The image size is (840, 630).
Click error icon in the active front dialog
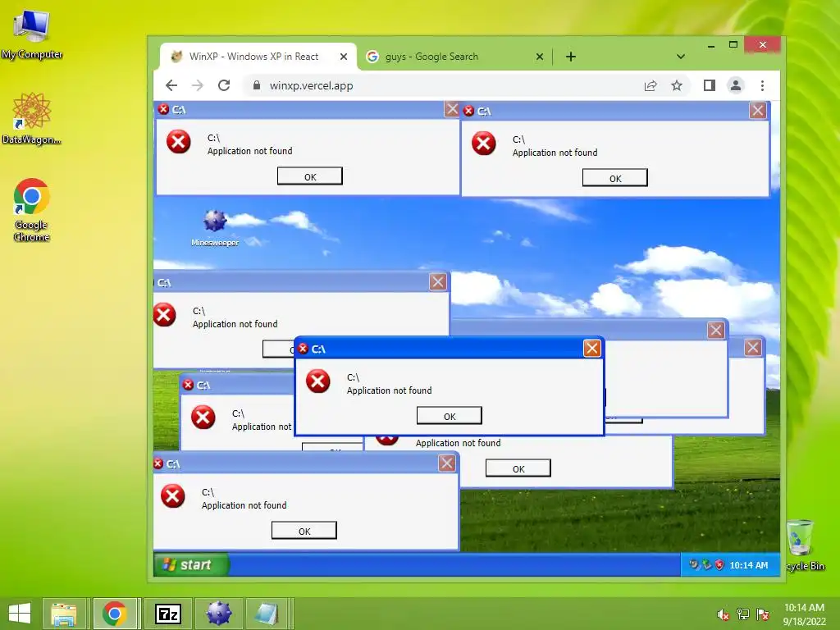click(x=317, y=381)
